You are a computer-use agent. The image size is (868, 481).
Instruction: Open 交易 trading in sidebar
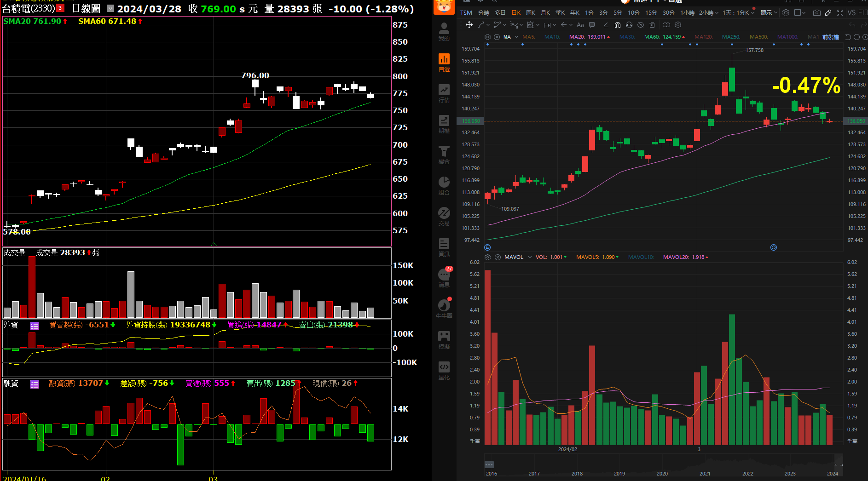pos(444,217)
